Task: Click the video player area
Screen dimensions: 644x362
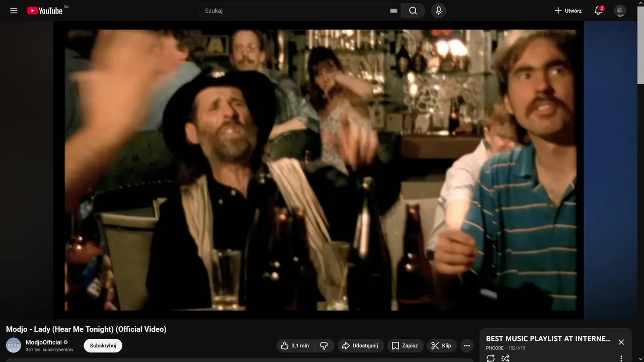Action: pos(318,170)
